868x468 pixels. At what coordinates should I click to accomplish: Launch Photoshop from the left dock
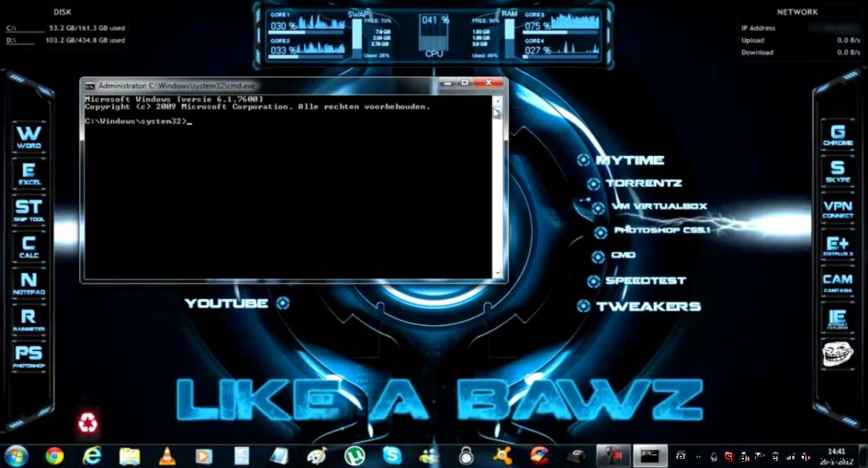29,357
